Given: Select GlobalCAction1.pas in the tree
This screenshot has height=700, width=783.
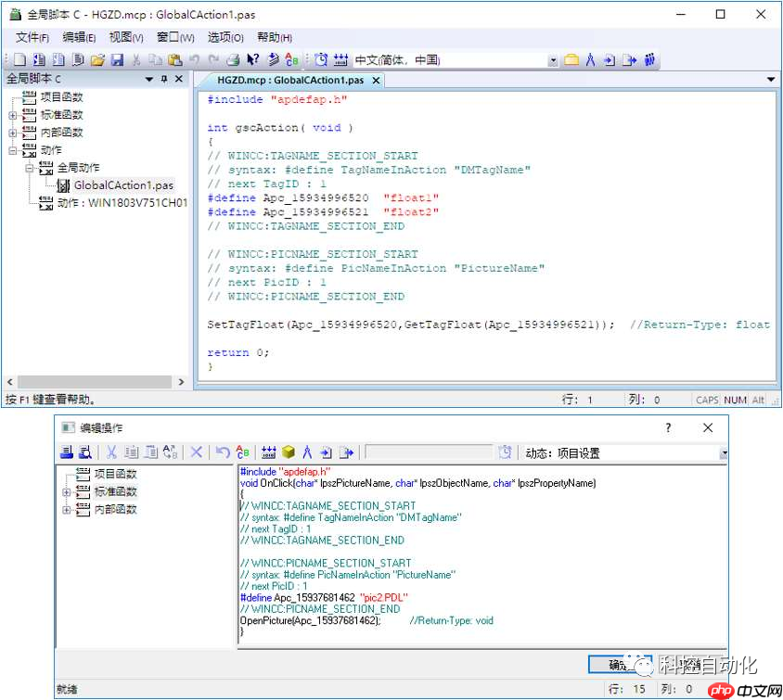Looking at the screenshot, I should click(123, 185).
